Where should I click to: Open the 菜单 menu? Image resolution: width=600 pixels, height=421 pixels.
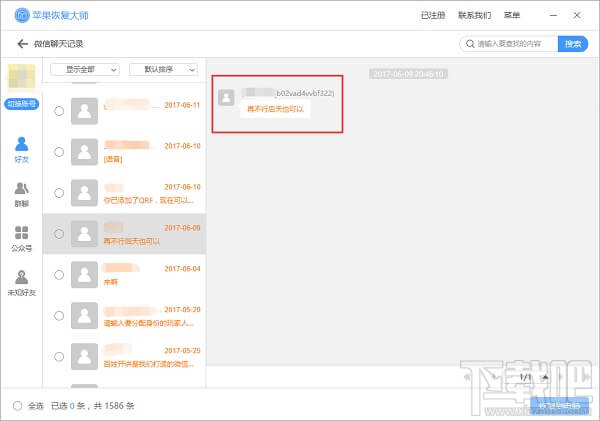(512, 15)
